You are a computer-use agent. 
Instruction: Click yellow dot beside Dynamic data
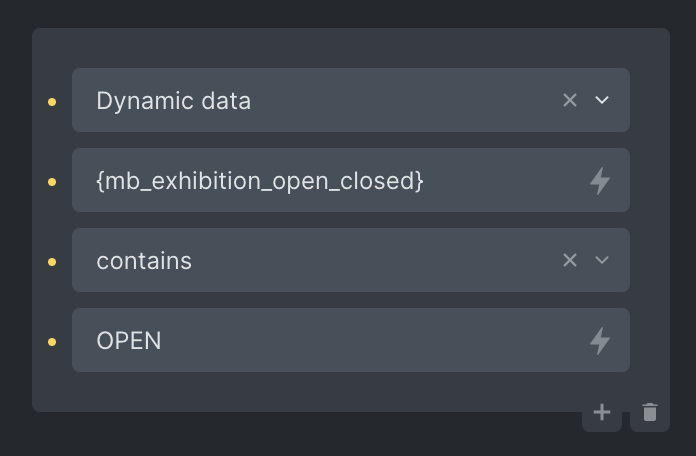pos(52,102)
